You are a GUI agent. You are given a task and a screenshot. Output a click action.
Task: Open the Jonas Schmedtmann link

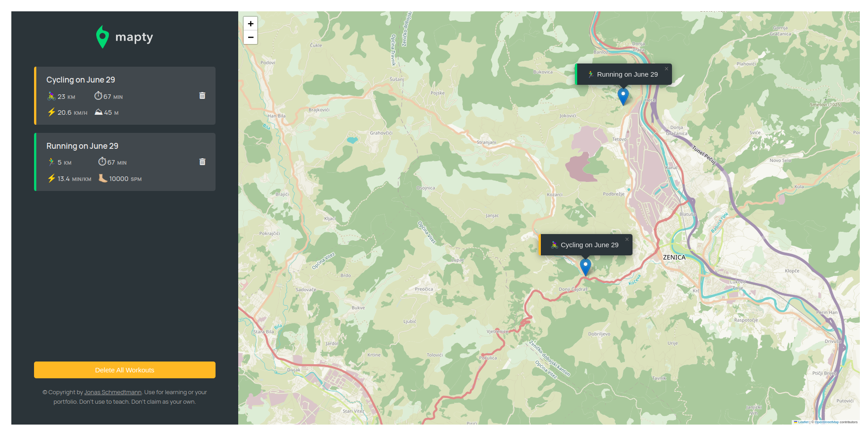[113, 392]
